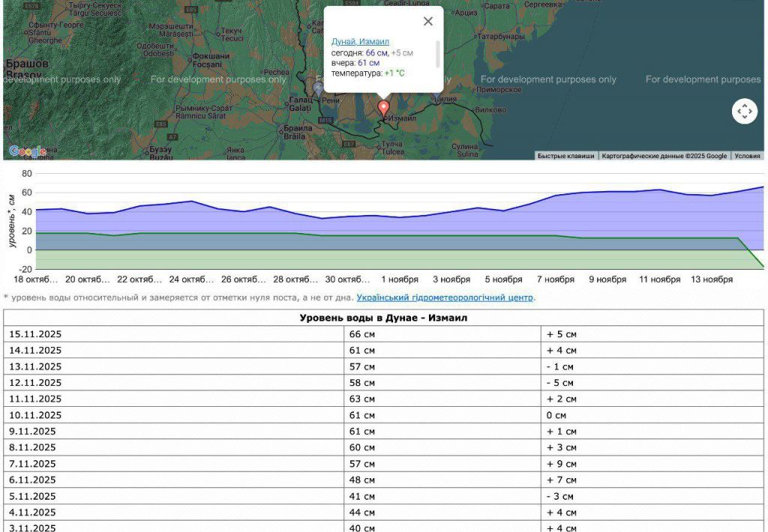This screenshot has width=768, height=532.
Task: Click the info popup scrollbar
Action: tap(437, 54)
